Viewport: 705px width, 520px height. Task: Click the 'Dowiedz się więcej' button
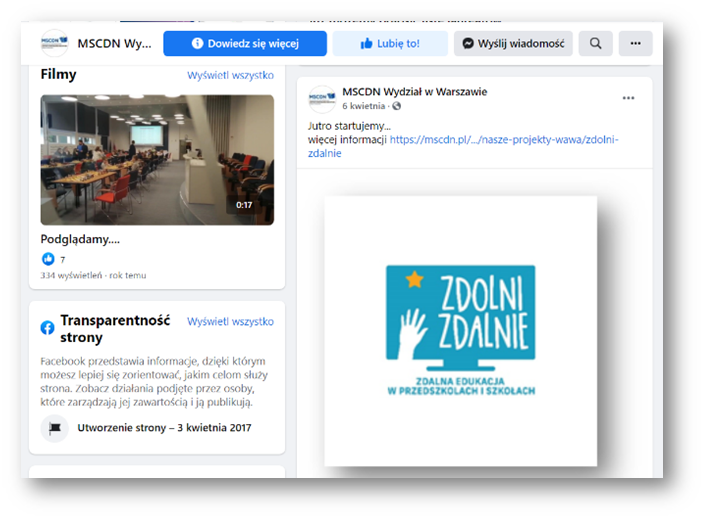tap(245, 44)
